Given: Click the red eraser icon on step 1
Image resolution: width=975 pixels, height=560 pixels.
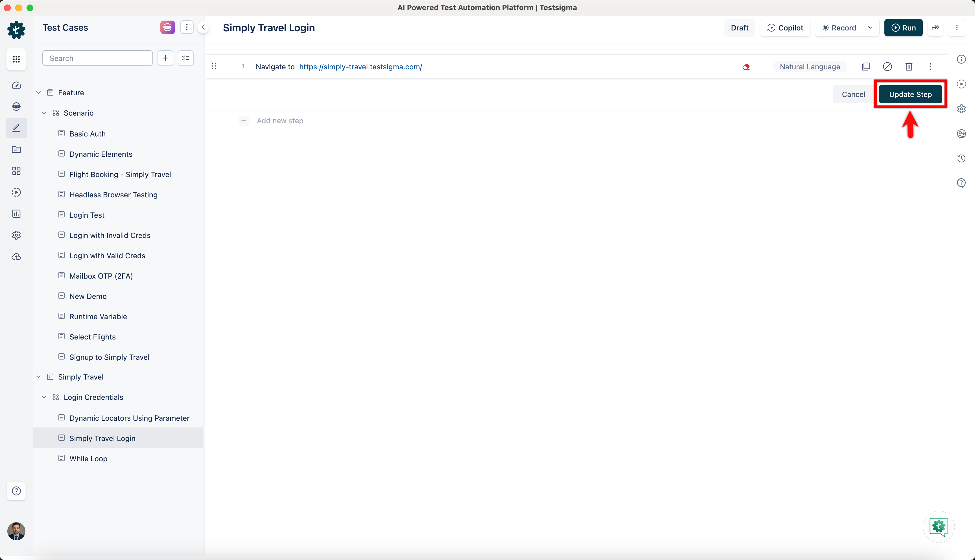Looking at the screenshot, I should click(746, 67).
